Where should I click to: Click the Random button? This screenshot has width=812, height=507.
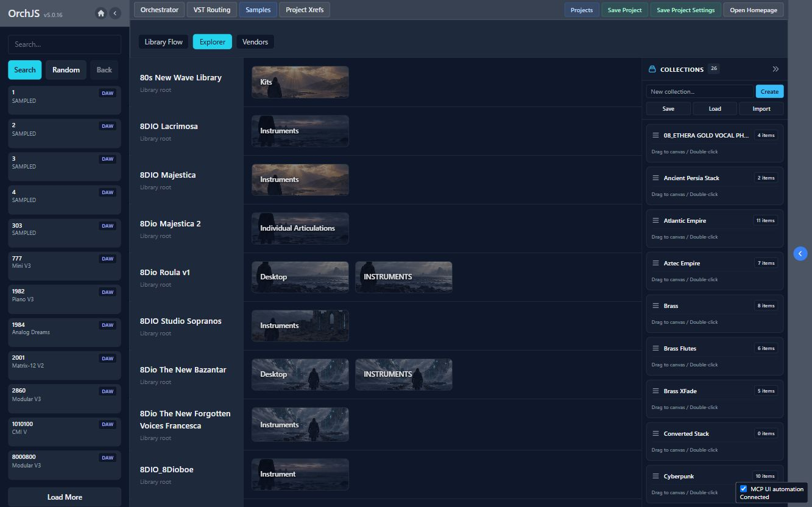pos(66,70)
